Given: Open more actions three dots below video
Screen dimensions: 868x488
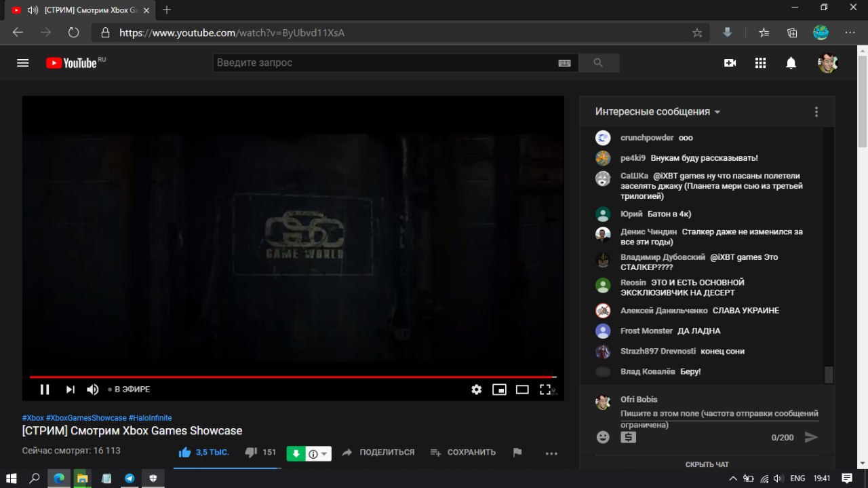Looking at the screenshot, I should pyautogui.click(x=551, y=453).
